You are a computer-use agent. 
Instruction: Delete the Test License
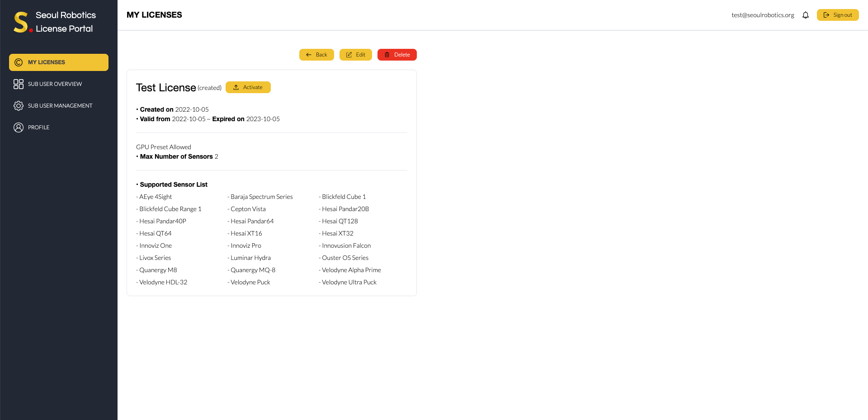[x=397, y=54]
